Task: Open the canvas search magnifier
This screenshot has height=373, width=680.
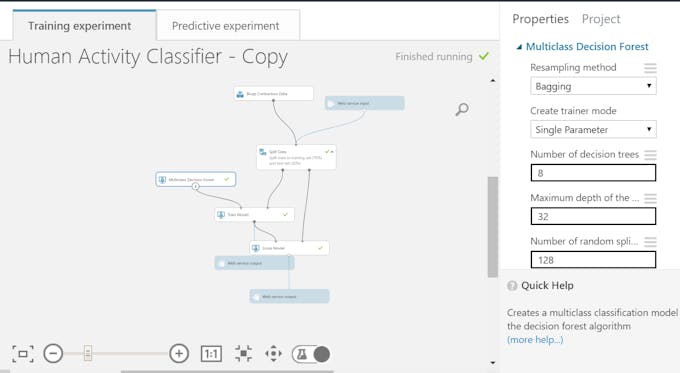Action: pyautogui.click(x=462, y=109)
